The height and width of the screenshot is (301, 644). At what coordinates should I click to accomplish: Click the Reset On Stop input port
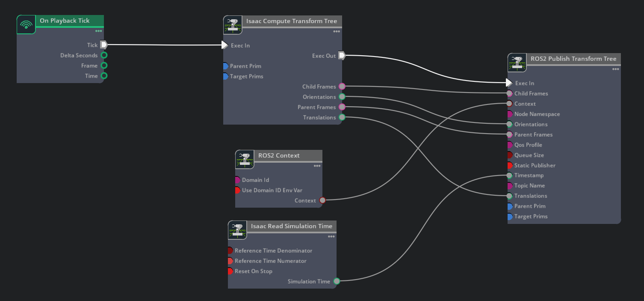coord(230,271)
